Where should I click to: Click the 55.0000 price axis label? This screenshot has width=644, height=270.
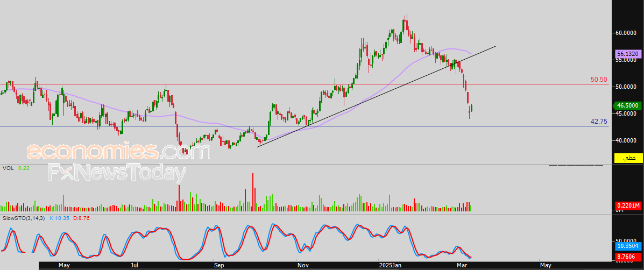tap(626, 60)
